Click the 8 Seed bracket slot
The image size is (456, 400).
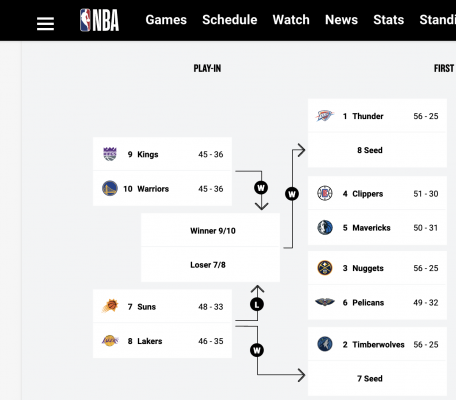coord(377,150)
